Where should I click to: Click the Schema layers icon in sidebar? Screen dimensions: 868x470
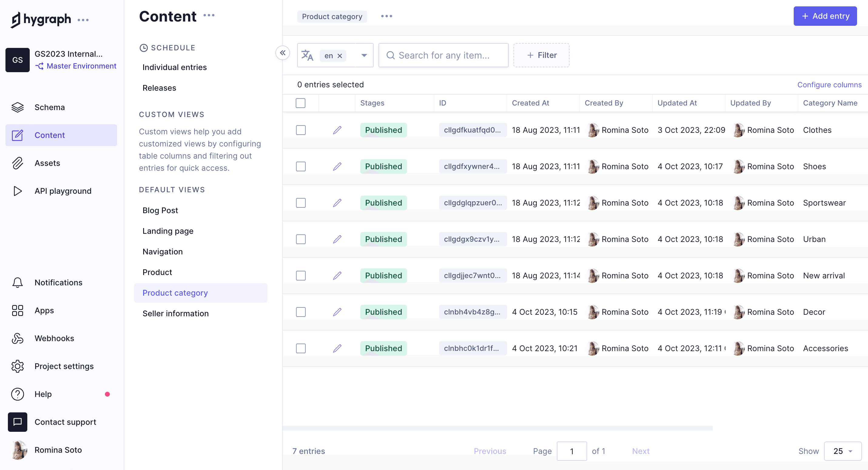click(x=18, y=107)
